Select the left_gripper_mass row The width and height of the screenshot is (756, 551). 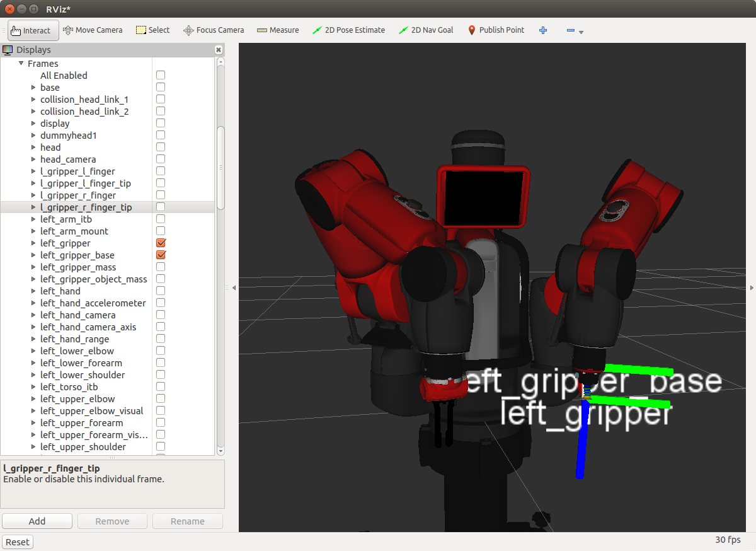107,267
